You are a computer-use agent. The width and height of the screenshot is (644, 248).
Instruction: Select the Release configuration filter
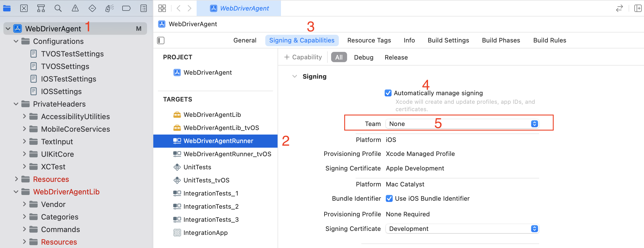click(x=396, y=57)
